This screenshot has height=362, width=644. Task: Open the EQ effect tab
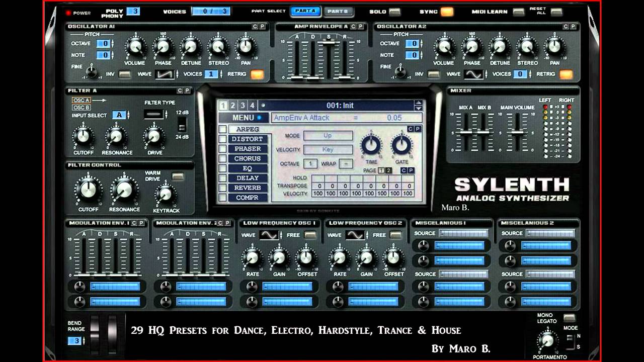coord(248,168)
